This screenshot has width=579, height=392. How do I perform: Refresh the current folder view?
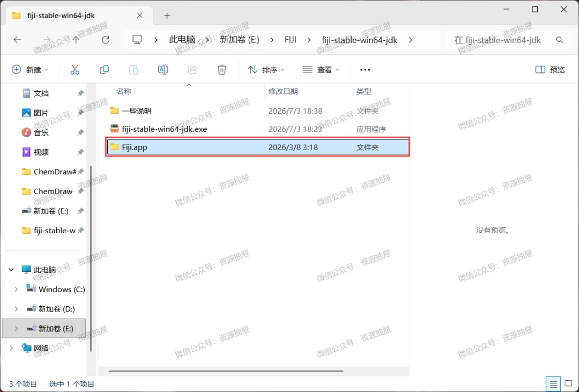[x=106, y=40]
